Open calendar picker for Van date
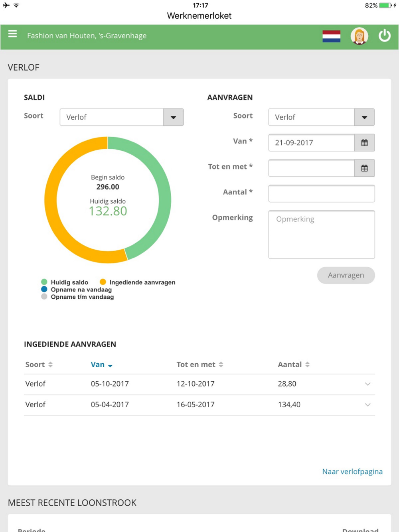 coord(364,143)
